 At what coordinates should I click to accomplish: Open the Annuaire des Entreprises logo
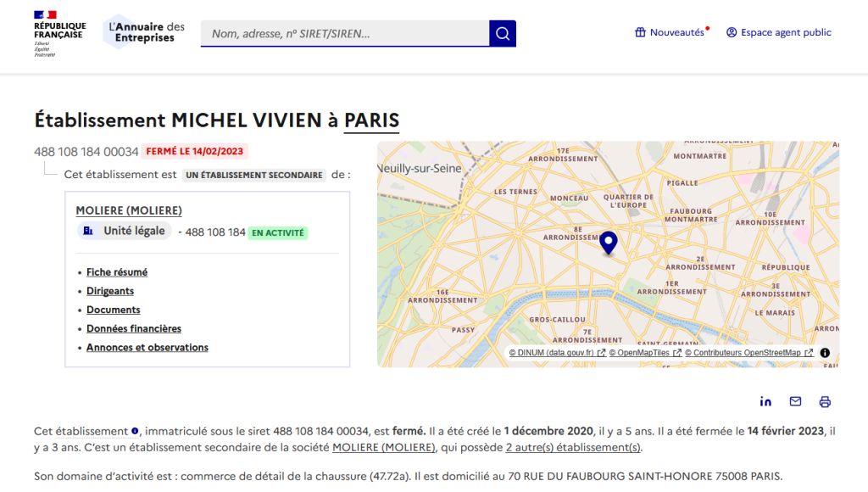(145, 32)
